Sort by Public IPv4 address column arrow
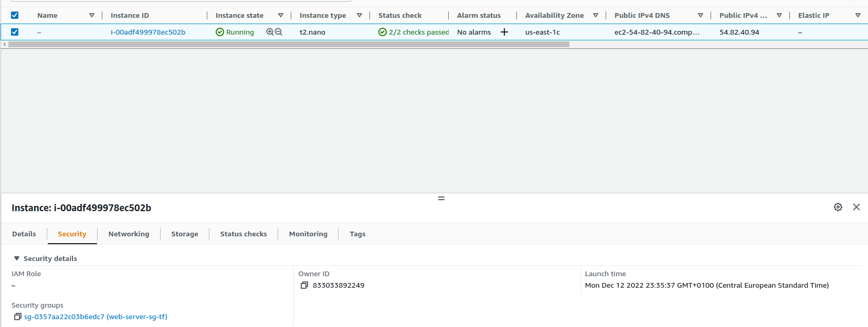Image resolution: width=868 pixels, height=327 pixels. (x=779, y=15)
